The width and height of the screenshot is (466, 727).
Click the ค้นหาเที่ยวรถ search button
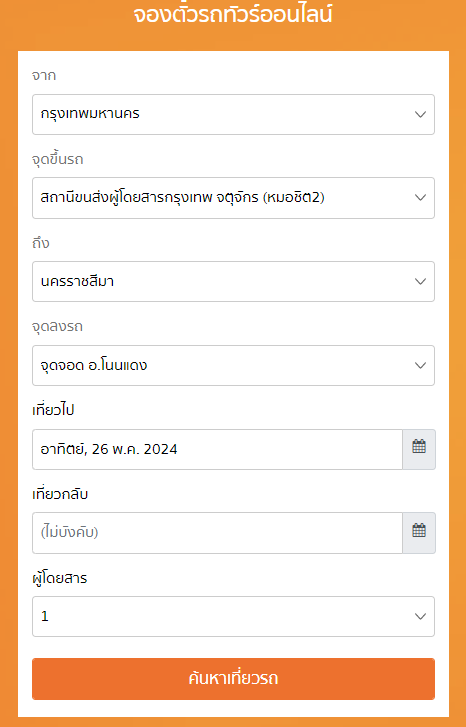point(233,678)
